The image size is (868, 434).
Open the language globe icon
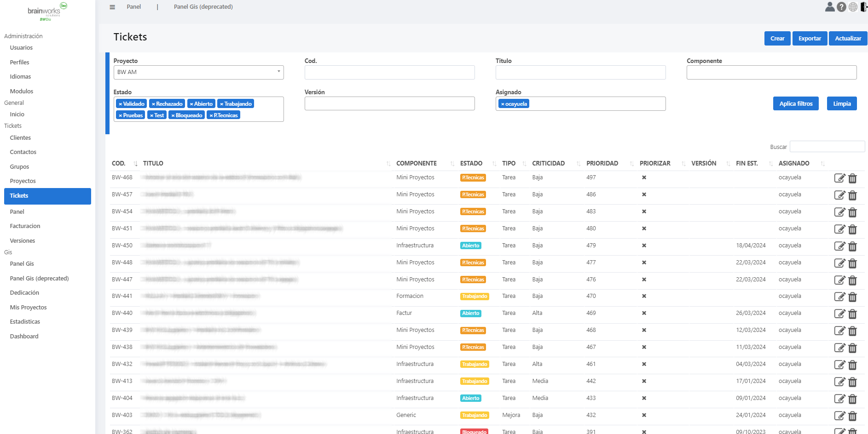click(853, 7)
